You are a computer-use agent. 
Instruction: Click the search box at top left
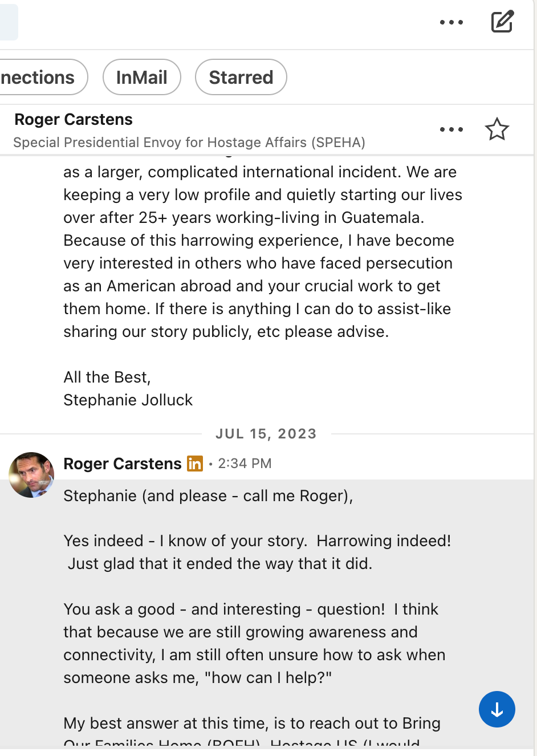point(8,22)
